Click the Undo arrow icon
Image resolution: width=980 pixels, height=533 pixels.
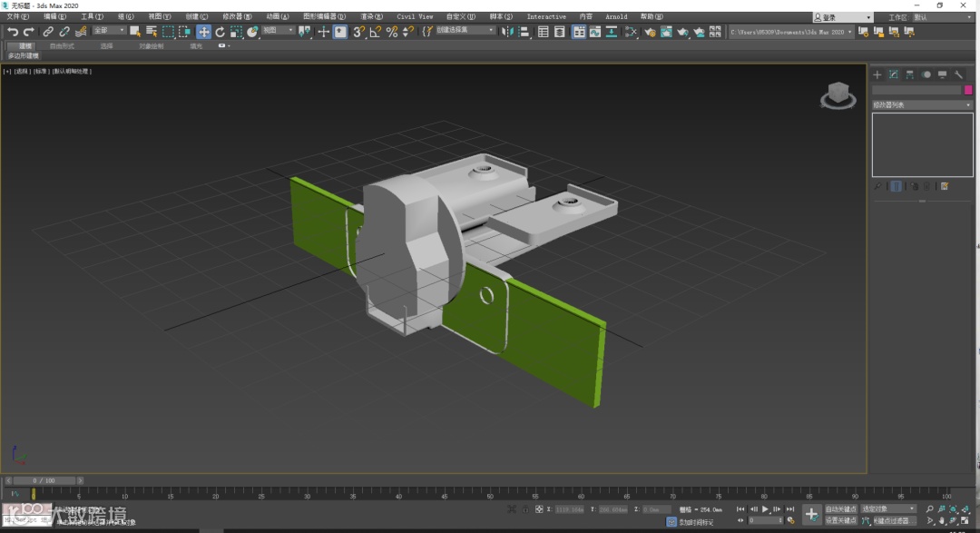[13, 32]
